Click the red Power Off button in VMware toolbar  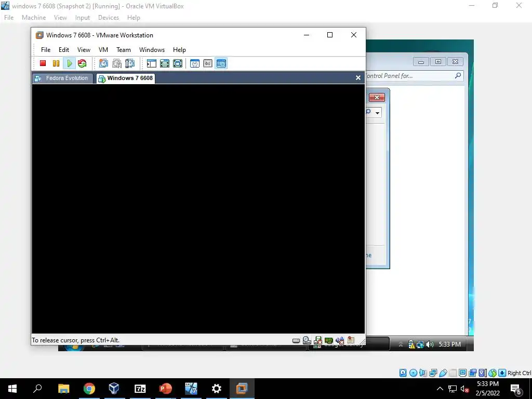click(x=43, y=63)
